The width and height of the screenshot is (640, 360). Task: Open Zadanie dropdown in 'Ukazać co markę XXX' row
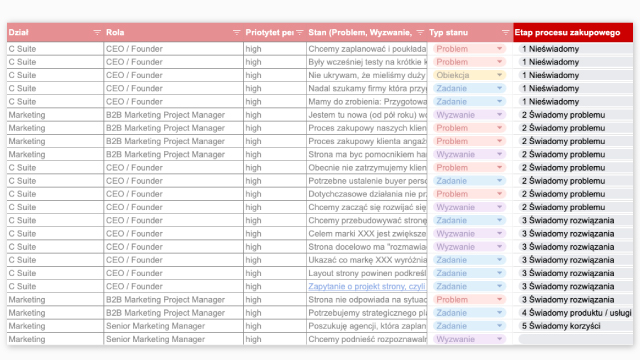click(469, 260)
